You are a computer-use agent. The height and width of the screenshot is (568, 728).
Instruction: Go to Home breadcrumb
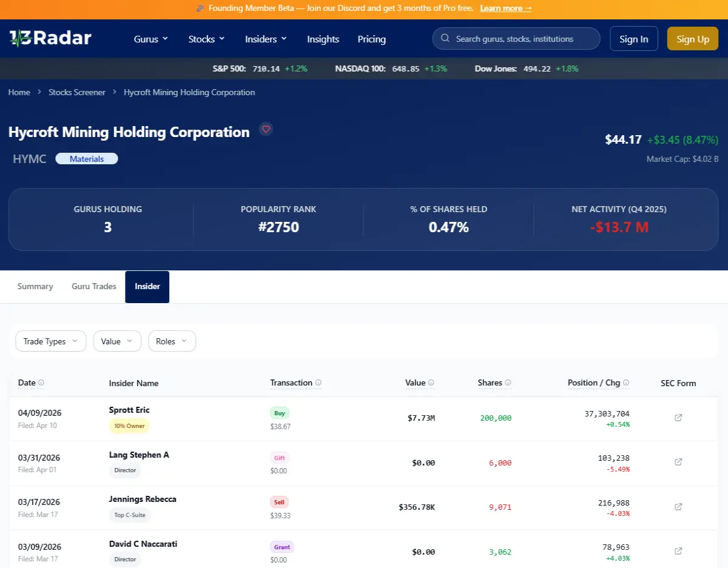[19, 92]
